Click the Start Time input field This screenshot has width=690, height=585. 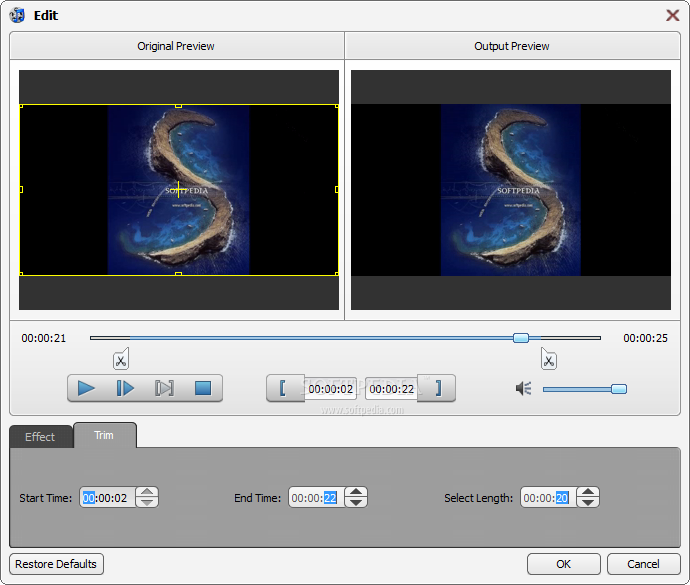pyautogui.click(x=108, y=498)
